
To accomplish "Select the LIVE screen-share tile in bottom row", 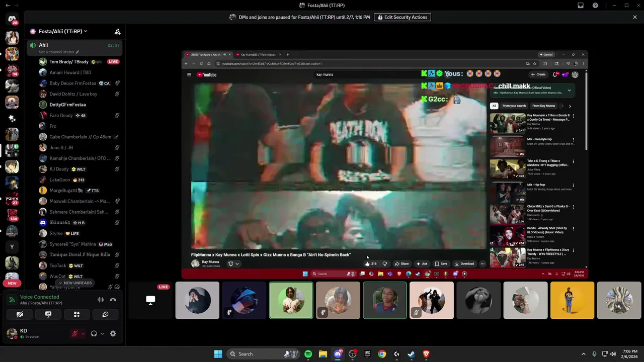I will click(150, 300).
